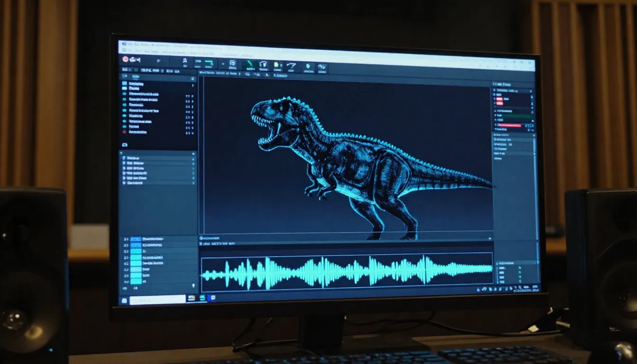The height and width of the screenshot is (364, 637).
Task: Click the long red bar in the right panel
Action: (x=510, y=126)
